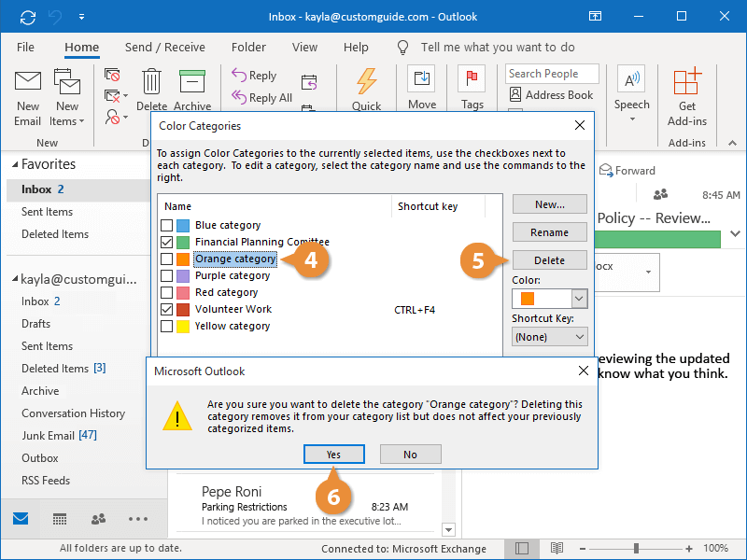This screenshot has height=560, width=747.
Task: Check the Yellow category checkbox
Action: pyautogui.click(x=167, y=326)
